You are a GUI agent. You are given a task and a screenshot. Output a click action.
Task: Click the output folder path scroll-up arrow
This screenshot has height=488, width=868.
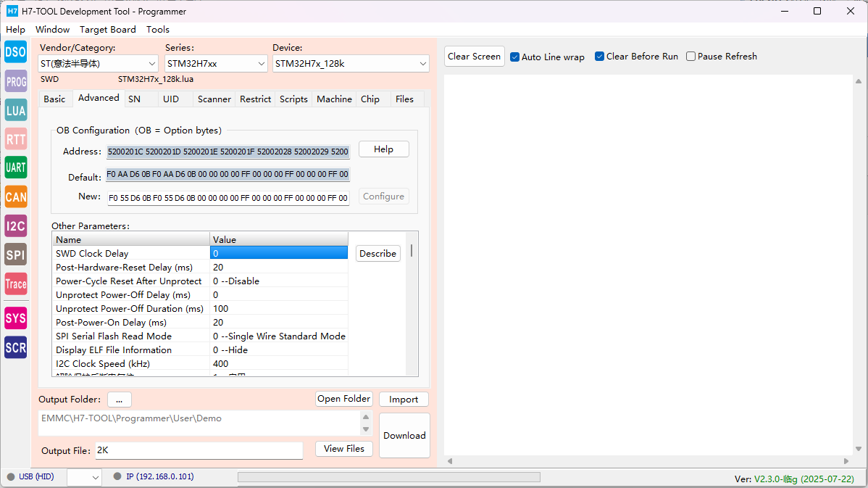365,417
